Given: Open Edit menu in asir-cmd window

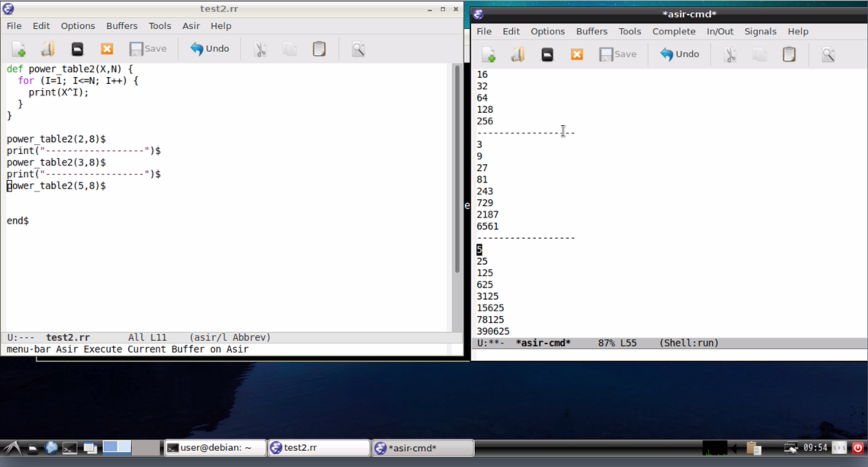Looking at the screenshot, I should point(511,31).
